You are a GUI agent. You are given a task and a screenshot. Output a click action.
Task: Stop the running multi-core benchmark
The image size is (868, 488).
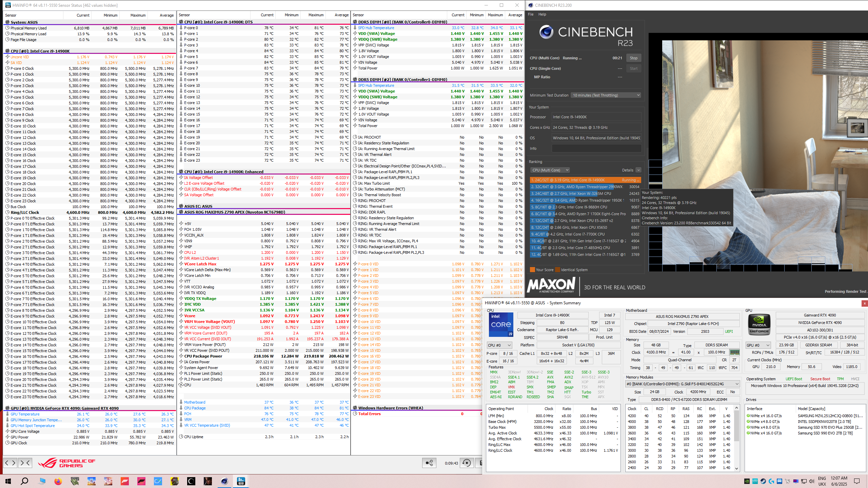(633, 58)
